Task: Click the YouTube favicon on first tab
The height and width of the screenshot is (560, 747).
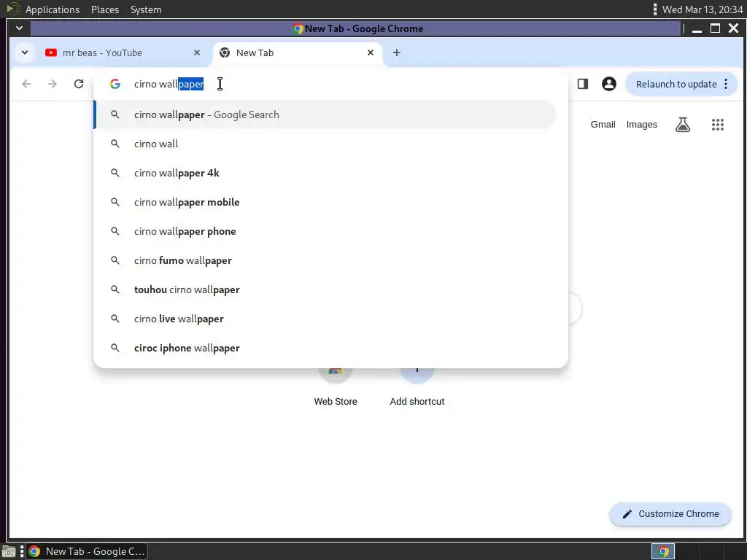Action: coord(51,52)
